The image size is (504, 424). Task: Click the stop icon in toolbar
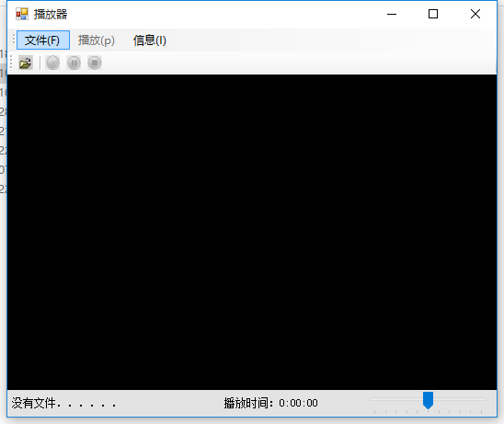tap(95, 63)
